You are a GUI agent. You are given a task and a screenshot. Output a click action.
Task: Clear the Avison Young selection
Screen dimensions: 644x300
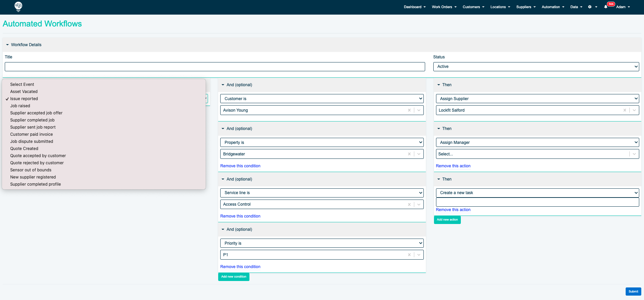(x=409, y=110)
